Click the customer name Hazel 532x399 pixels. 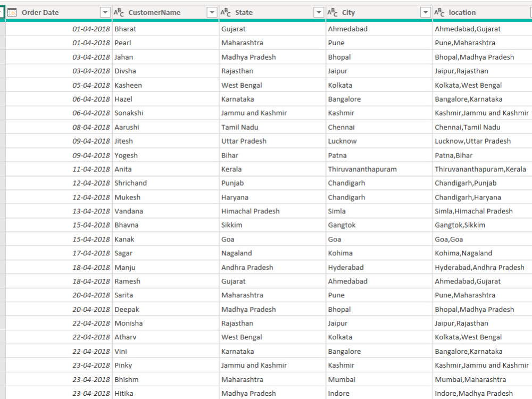tap(123, 99)
